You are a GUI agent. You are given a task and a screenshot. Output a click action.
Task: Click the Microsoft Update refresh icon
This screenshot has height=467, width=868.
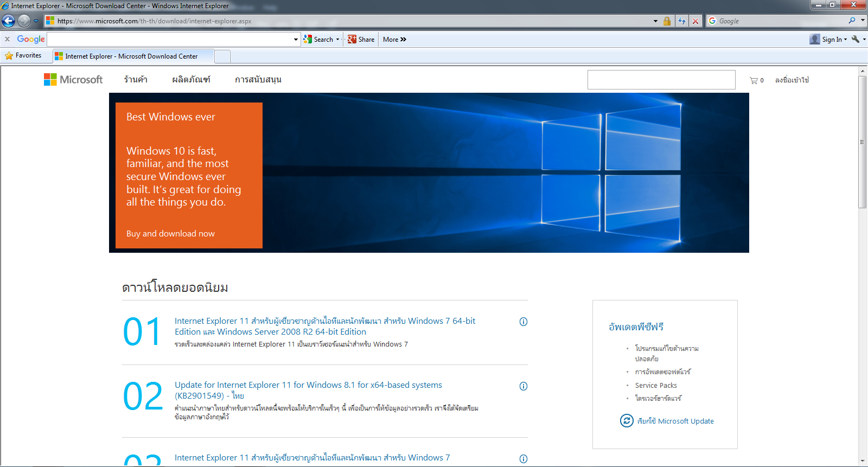627,421
